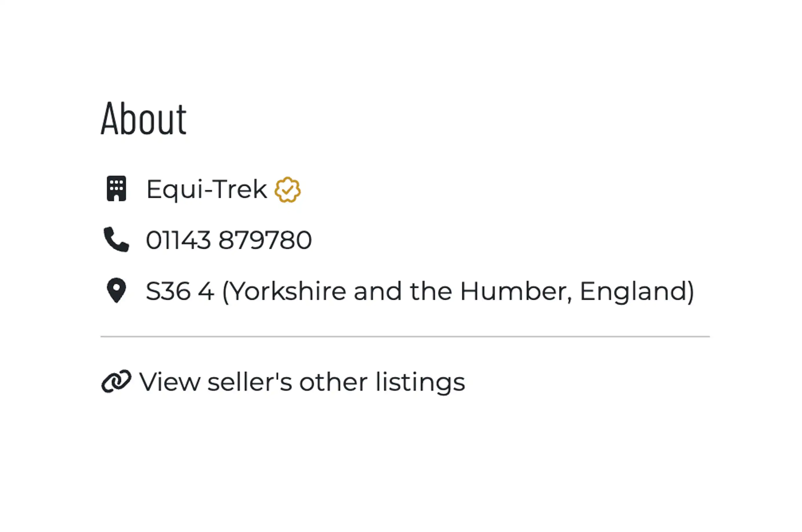Screen dimensions: 802x532
Task: Select the telephone icon before the phone number
Action: (x=116, y=239)
